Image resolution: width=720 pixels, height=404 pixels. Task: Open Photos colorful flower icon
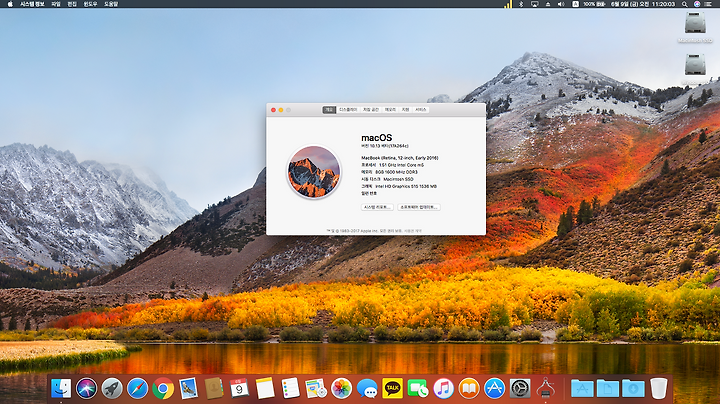tap(342, 388)
